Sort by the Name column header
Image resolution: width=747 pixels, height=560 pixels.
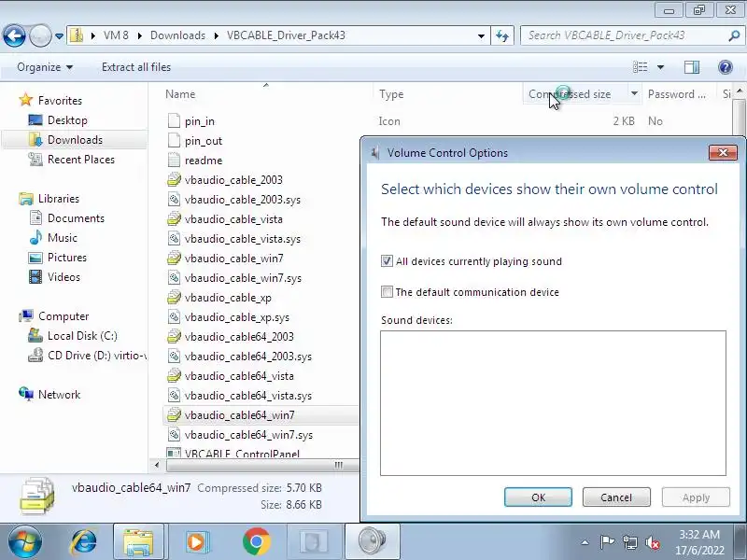point(180,94)
